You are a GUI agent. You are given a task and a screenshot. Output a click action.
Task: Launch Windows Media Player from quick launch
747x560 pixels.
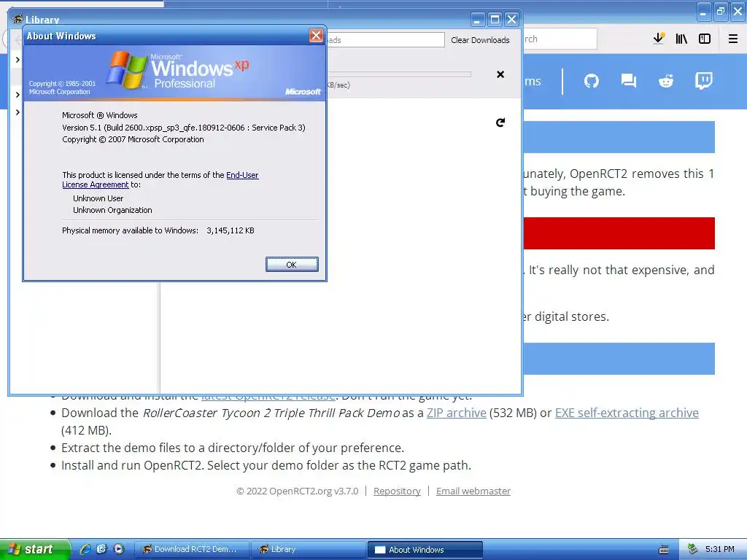coord(119,549)
